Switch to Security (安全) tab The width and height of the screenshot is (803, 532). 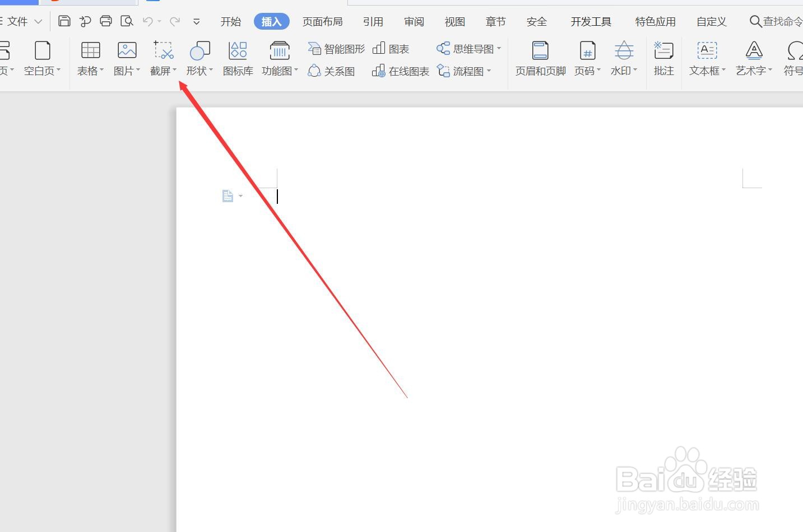tap(537, 21)
